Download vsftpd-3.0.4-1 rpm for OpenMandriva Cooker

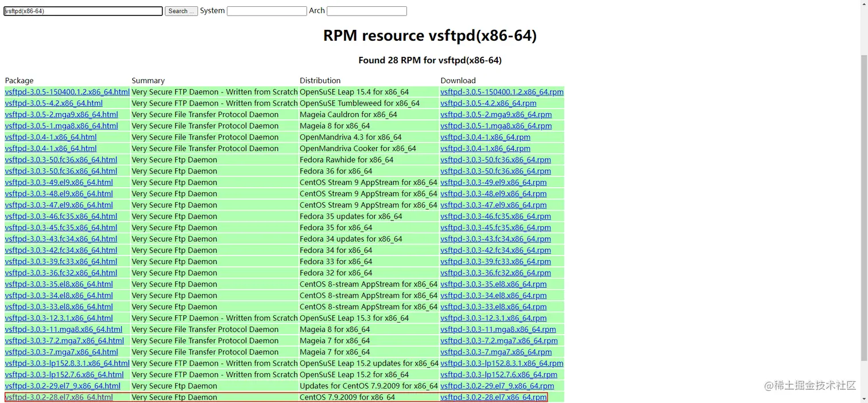485,148
